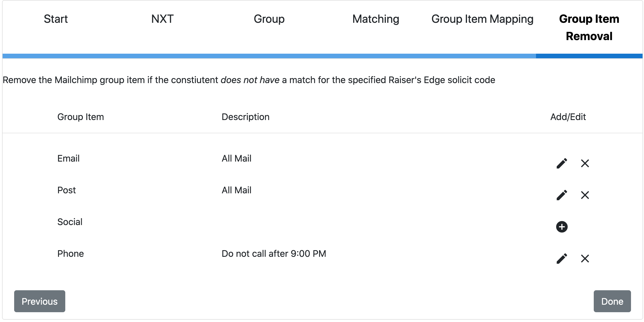The height and width of the screenshot is (322, 644).
Task: Add a solicit code for Social
Action: (x=562, y=227)
